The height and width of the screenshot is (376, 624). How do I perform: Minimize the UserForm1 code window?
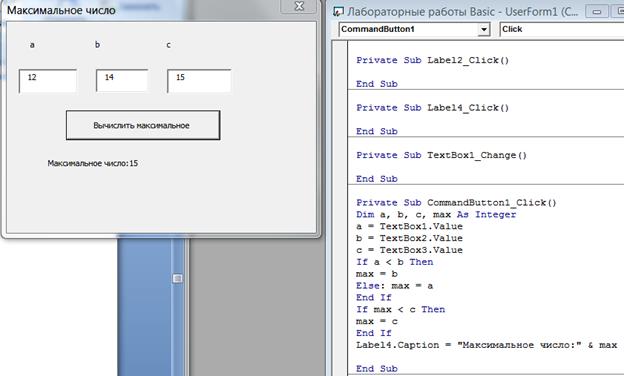coord(597,12)
